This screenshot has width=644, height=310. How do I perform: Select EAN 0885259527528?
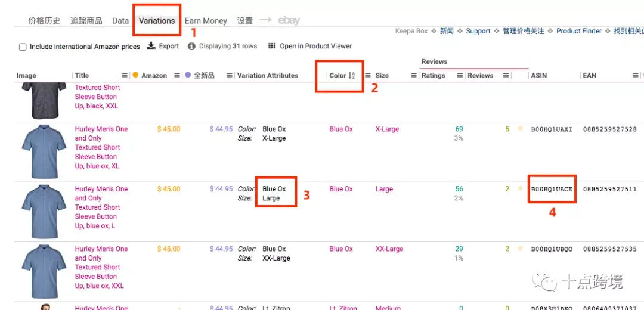pyautogui.click(x=610, y=129)
